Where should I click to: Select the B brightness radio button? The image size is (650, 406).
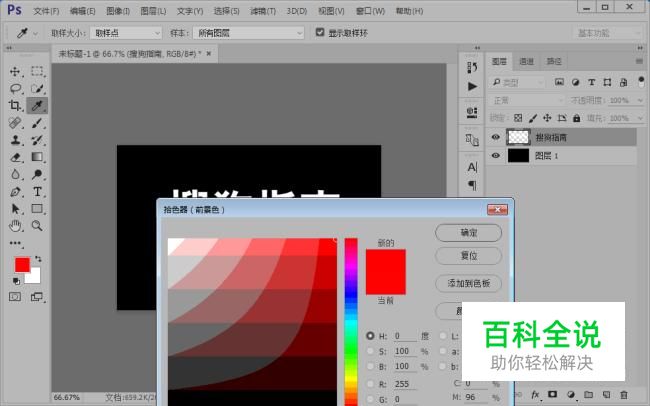pos(370,367)
